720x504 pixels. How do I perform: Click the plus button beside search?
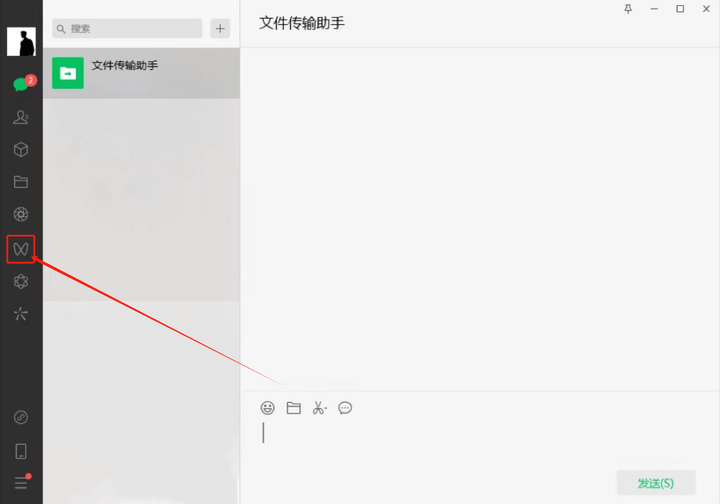click(x=220, y=28)
